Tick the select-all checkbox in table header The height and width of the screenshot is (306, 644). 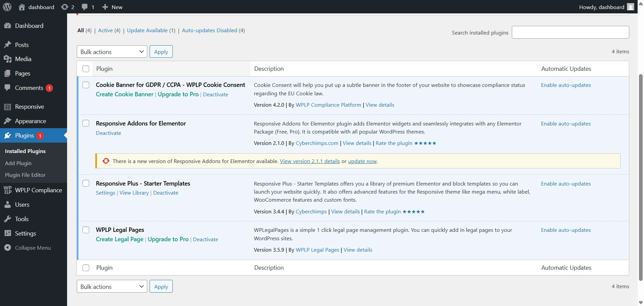point(86,69)
